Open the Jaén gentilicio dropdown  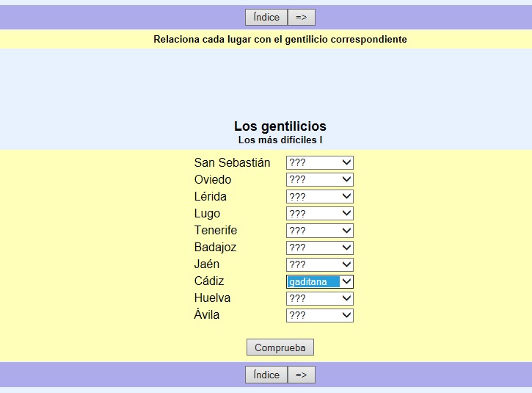pyautogui.click(x=319, y=264)
